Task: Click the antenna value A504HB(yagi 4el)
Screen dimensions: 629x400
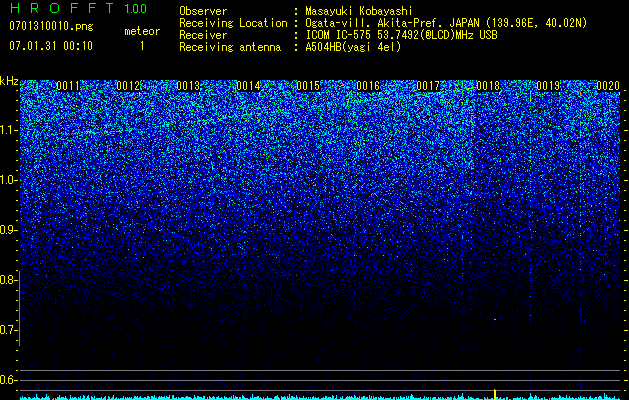Action: pyautogui.click(x=353, y=47)
